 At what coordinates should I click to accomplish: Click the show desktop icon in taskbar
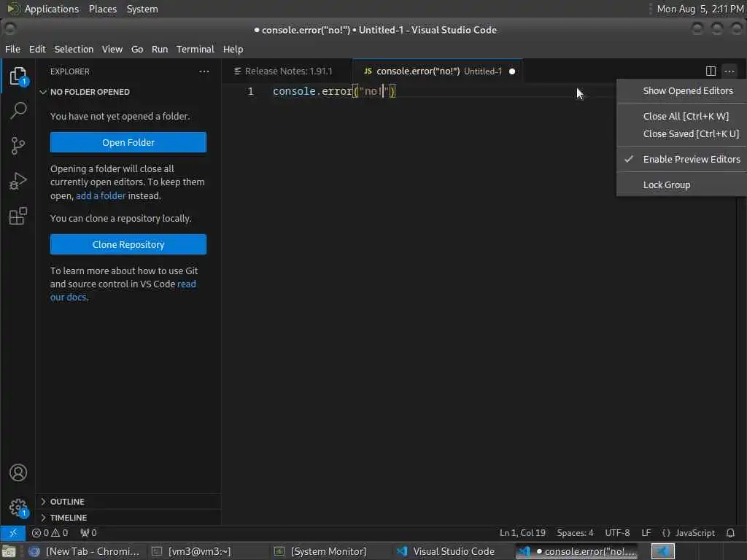[x=9, y=551]
